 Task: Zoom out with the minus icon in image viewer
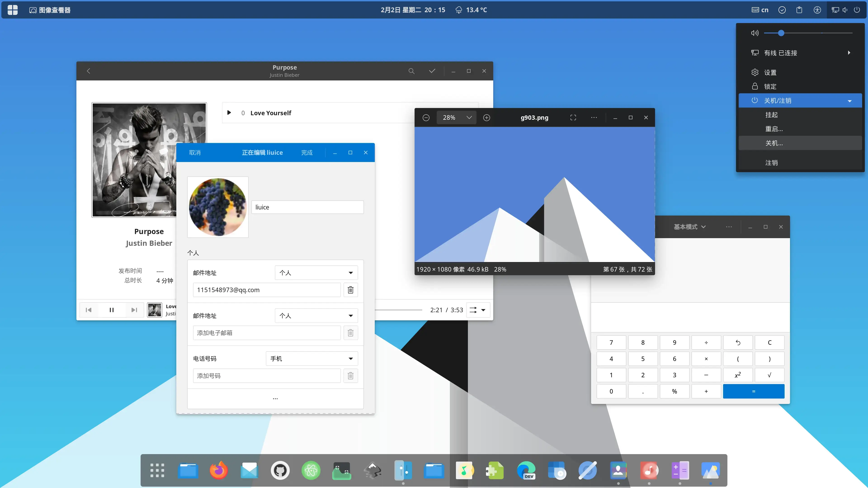click(x=426, y=117)
